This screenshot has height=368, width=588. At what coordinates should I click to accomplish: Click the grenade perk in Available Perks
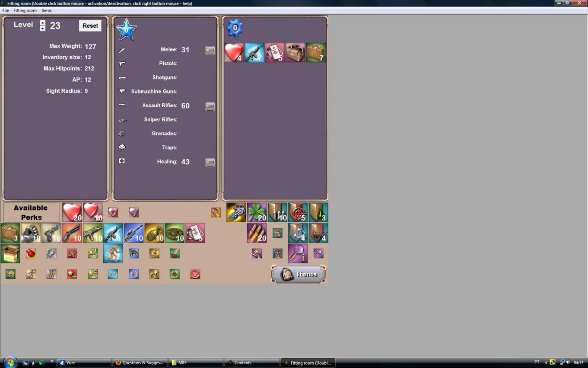[x=154, y=233]
